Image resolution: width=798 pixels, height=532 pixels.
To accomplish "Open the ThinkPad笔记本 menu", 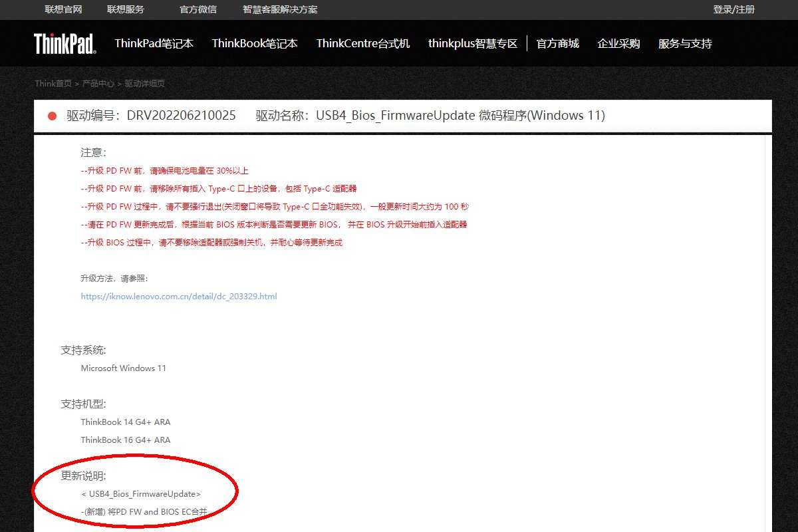I will tap(154, 43).
